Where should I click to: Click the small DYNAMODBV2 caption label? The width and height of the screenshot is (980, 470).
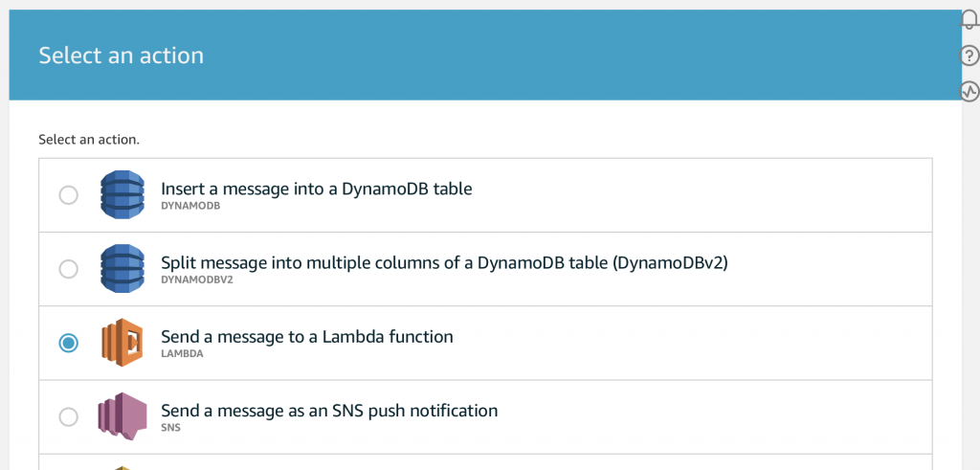197,280
